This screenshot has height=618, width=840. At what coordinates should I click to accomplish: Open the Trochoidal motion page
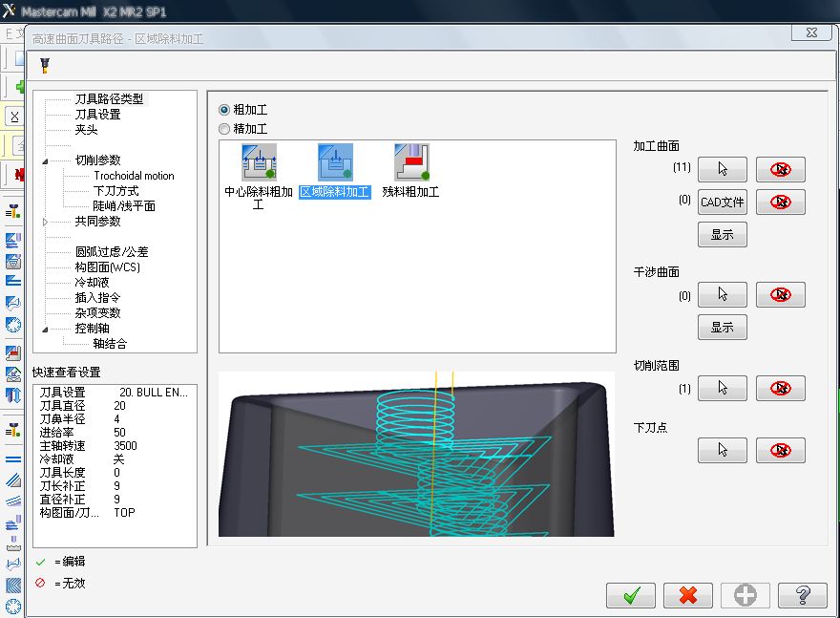pos(134,176)
